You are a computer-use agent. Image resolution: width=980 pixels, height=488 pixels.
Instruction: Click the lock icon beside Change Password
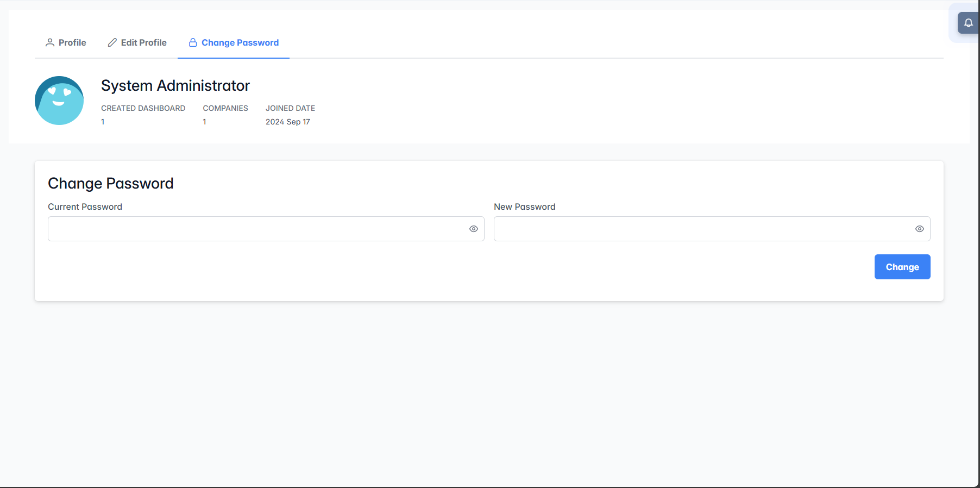(193, 42)
